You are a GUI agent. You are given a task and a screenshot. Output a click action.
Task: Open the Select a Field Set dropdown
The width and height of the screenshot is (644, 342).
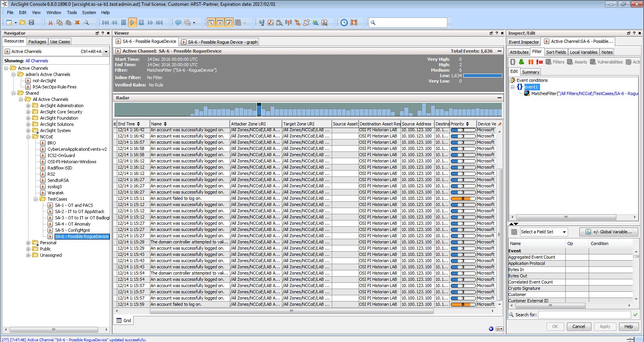pos(543,232)
